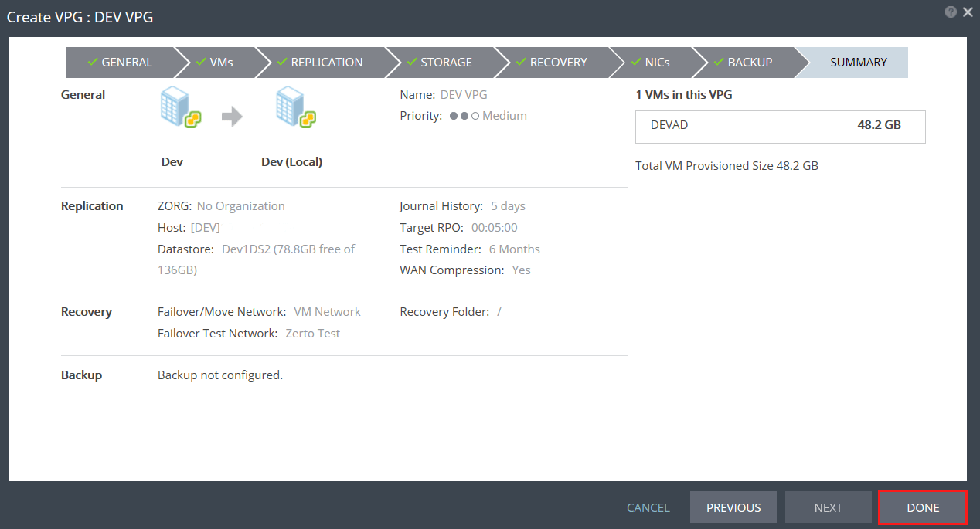
Task: Click the '1 VMs in this VPG' heading
Action: pyautogui.click(x=684, y=95)
